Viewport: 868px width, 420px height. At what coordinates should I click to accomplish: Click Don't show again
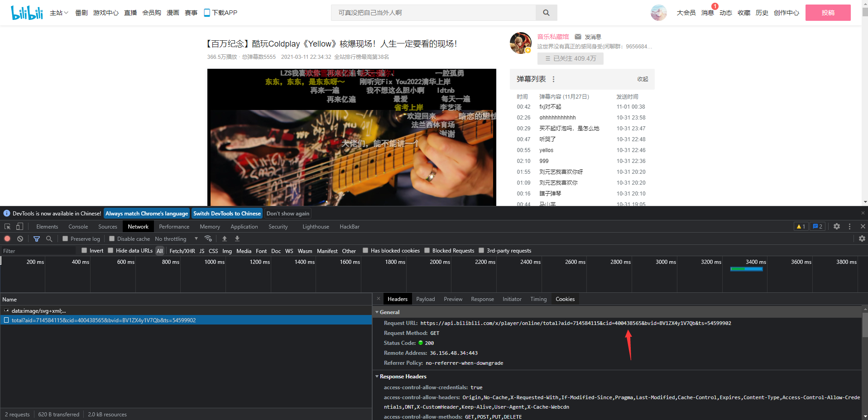click(x=288, y=213)
